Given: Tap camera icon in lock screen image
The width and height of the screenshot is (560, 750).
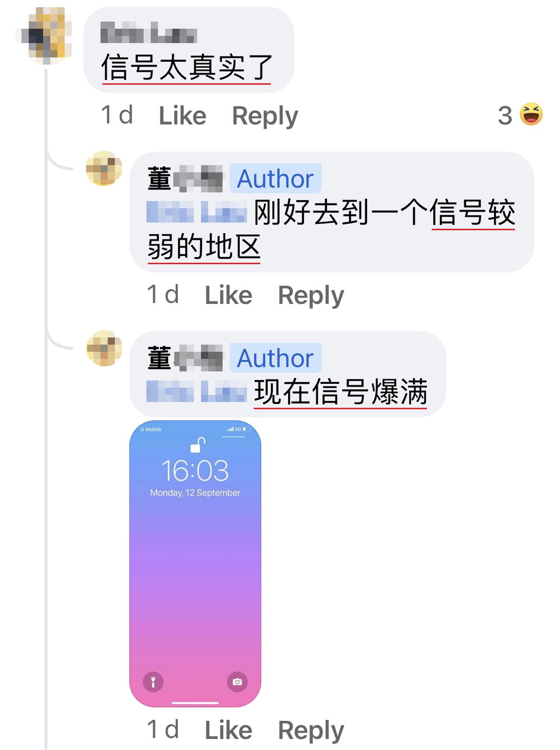Looking at the screenshot, I should click(237, 682).
